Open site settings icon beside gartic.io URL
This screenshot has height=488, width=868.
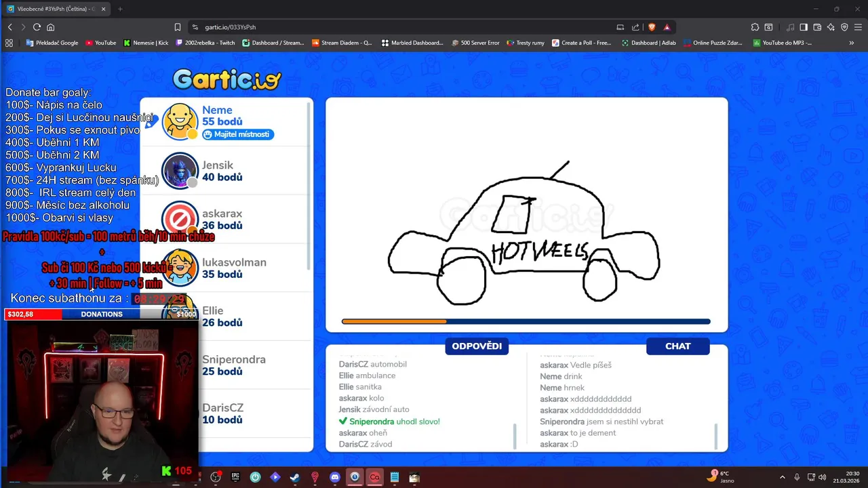pyautogui.click(x=195, y=27)
